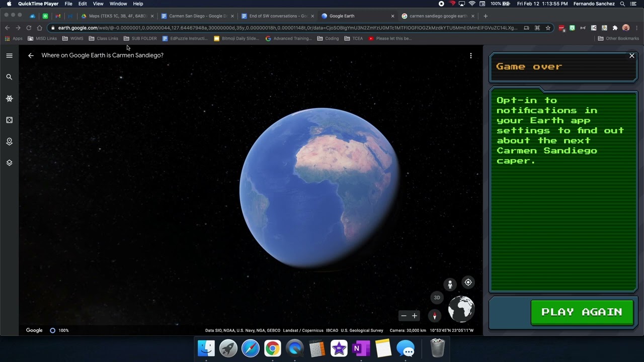644x362 pixels.
Task: Bookmark this page with the star icon
Action: [x=548, y=28]
